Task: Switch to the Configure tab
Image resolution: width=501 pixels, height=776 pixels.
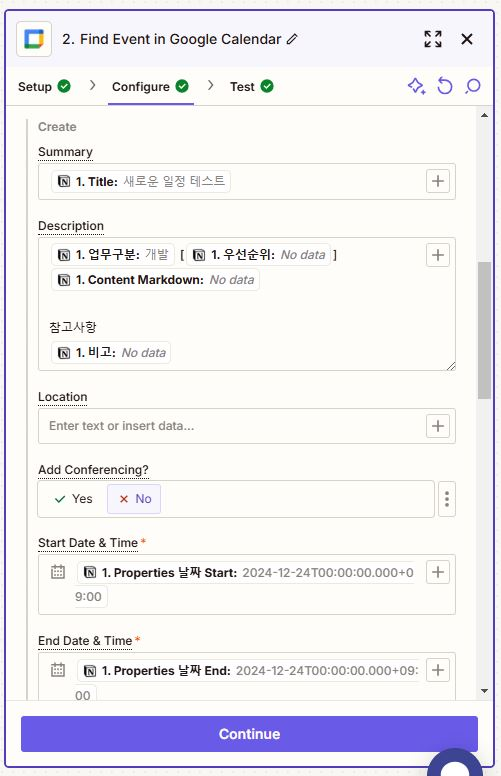Action: pyautogui.click(x=150, y=87)
